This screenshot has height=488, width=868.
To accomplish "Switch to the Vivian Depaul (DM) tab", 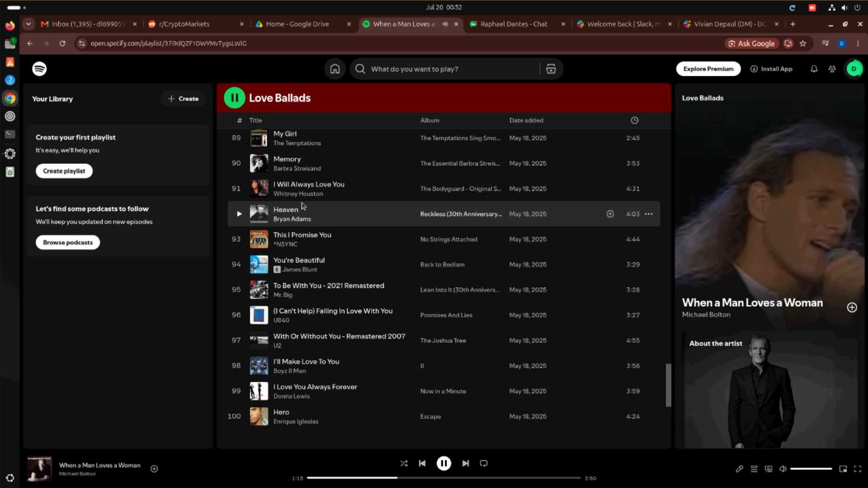I will (x=731, y=24).
